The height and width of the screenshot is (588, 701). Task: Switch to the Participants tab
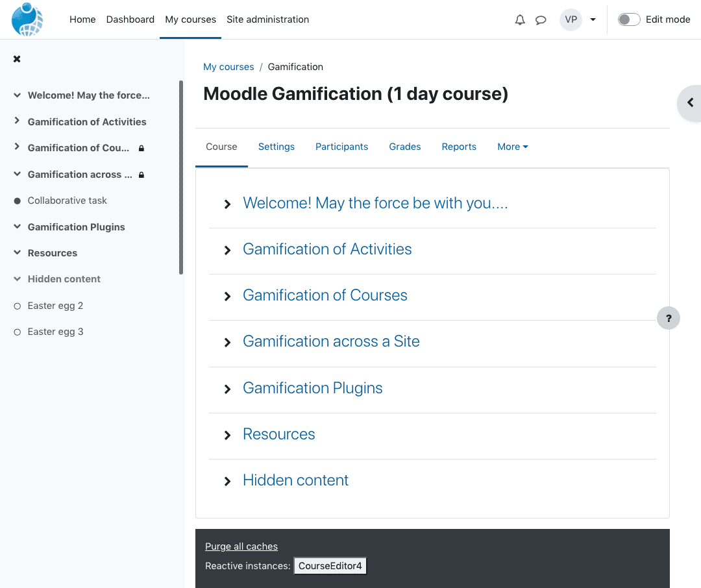point(341,147)
